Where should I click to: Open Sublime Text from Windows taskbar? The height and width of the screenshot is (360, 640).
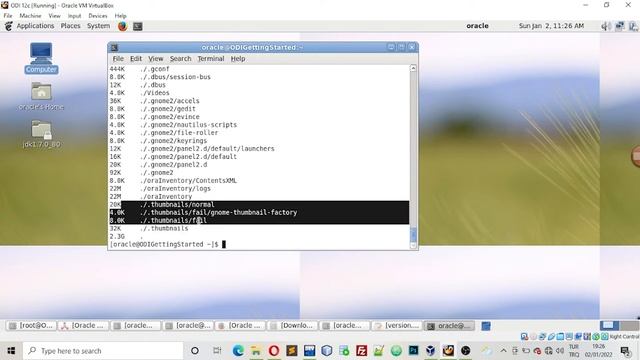tap(291, 351)
